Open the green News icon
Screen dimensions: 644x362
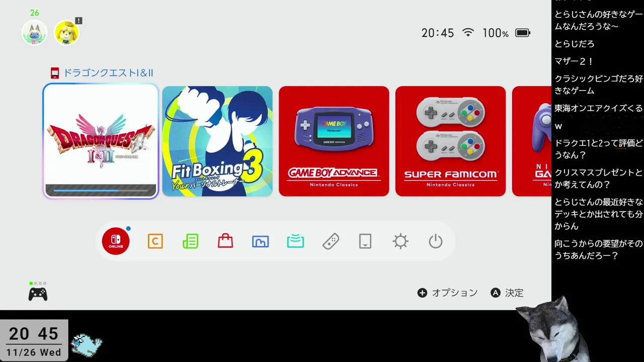190,242
